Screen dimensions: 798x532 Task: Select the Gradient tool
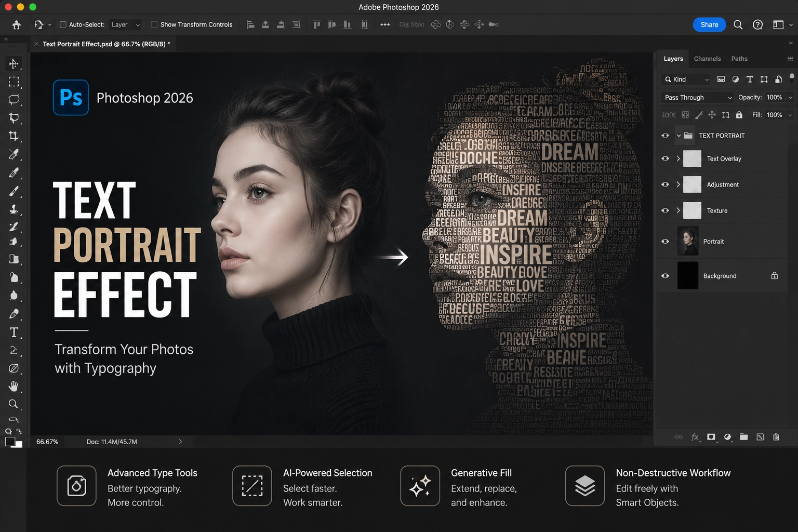click(x=14, y=259)
